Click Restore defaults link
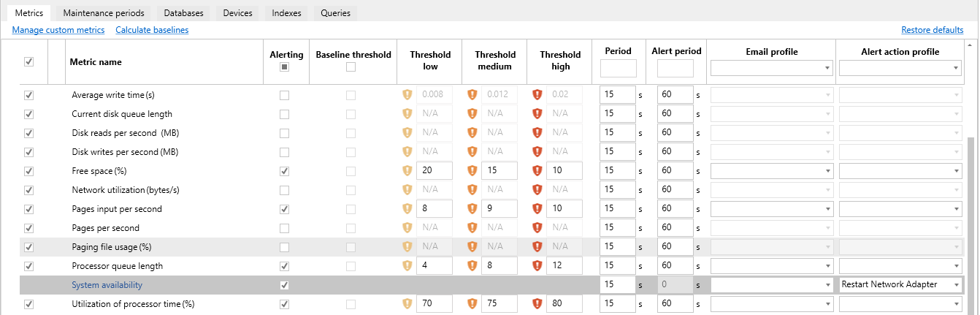The width and height of the screenshot is (980, 315). coord(932,30)
